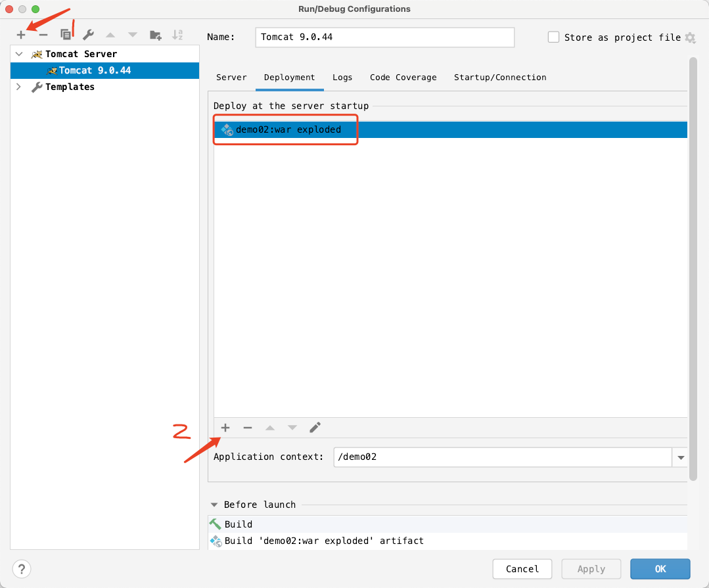Select the Build before-launch task

coord(447,524)
